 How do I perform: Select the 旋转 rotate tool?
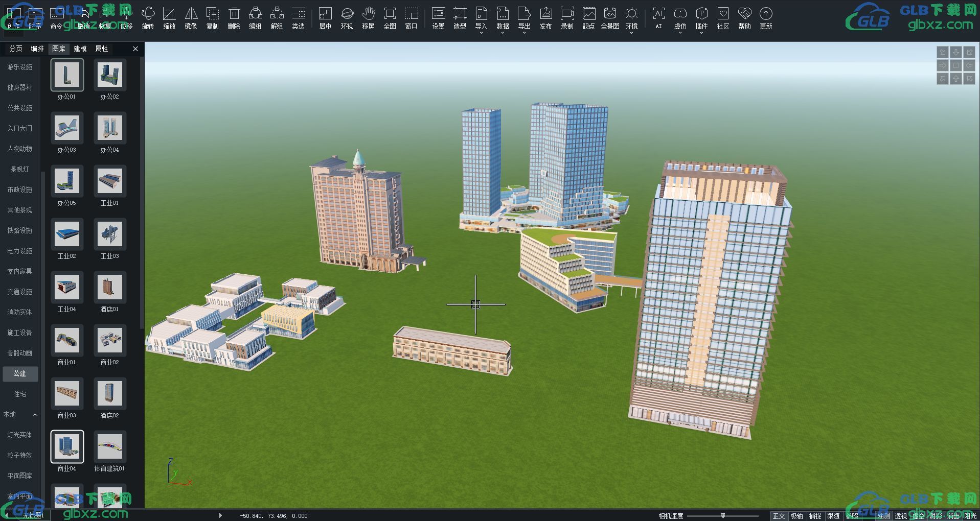(148, 18)
